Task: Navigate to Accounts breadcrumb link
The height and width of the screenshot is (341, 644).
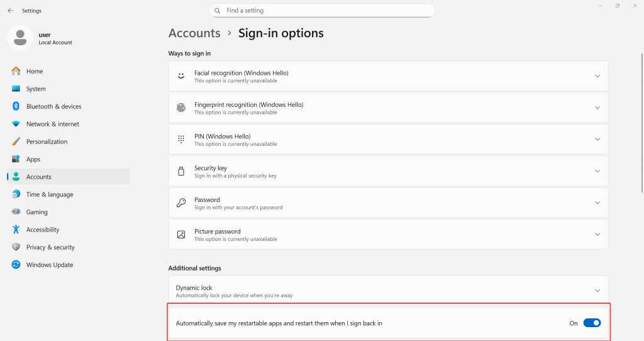Action: tap(194, 33)
